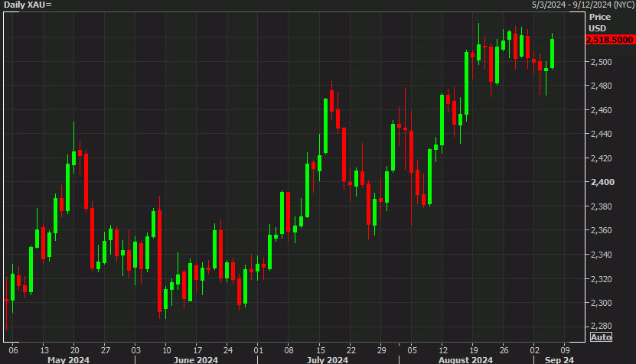Click the July 2024 month label
Image resolution: width=636 pixels, height=364 pixels.
pyautogui.click(x=328, y=360)
